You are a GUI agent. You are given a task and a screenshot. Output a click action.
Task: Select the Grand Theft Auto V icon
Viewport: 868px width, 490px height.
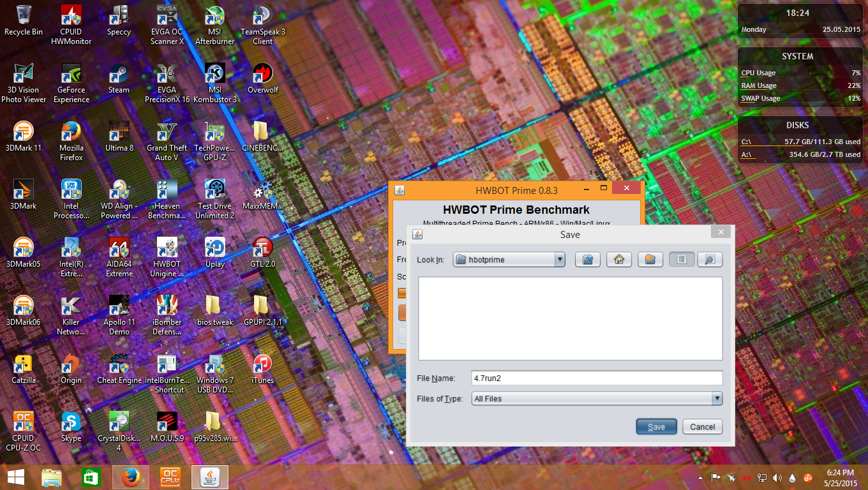click(167, 141)
